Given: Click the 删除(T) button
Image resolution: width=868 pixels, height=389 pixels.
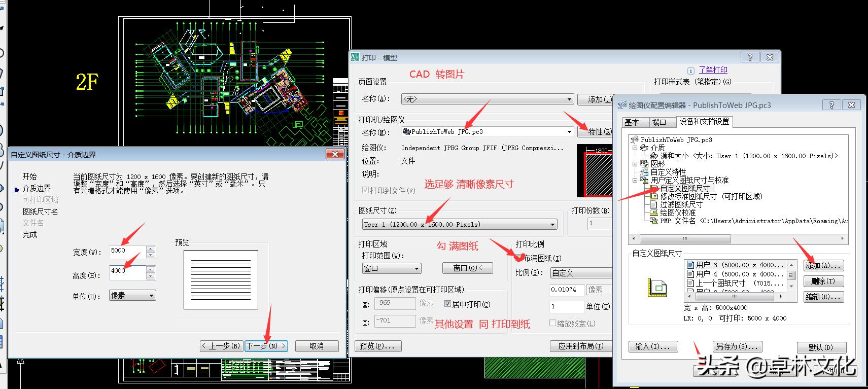Looking at the screenshot, I should pos(824,281).
